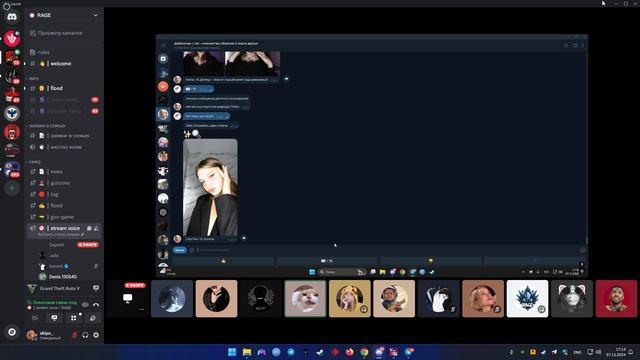Open the soundboard button
This screenshot has height=360, width=640.
point(93,318)
